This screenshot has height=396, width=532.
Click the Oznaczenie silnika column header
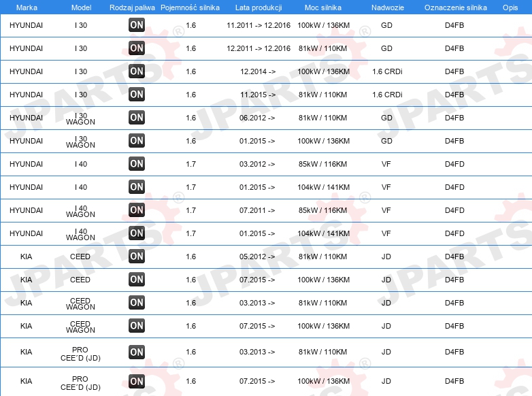coord(455,7)
